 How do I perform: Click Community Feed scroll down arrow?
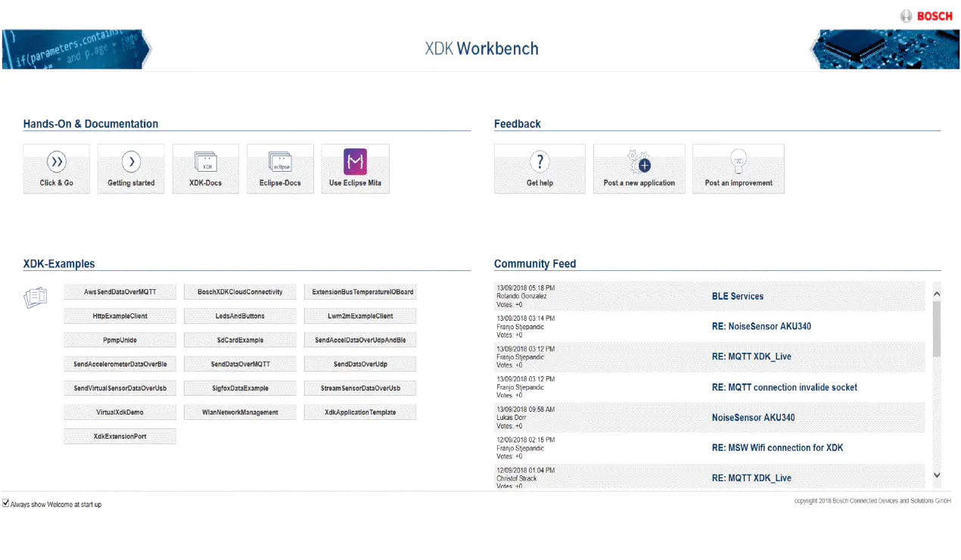(937, 475)
